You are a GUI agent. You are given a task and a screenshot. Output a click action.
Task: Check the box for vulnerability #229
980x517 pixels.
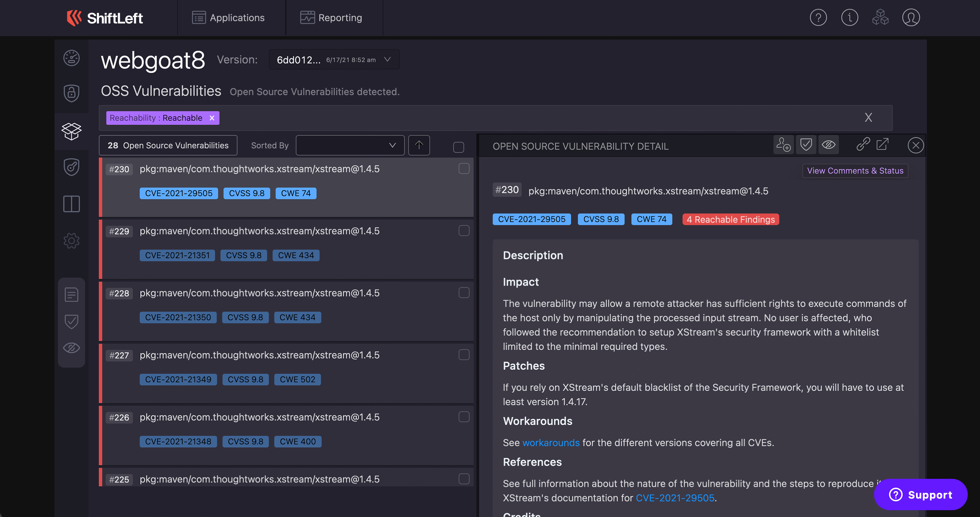[x=464, y=231]
